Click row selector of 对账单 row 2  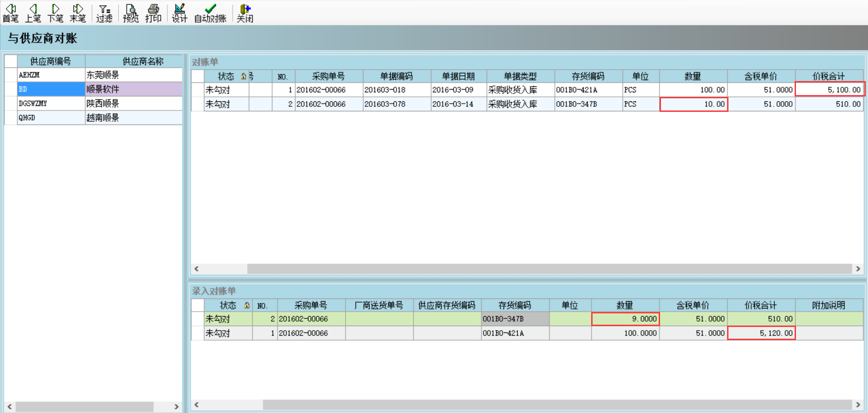[x=198, y=104]
